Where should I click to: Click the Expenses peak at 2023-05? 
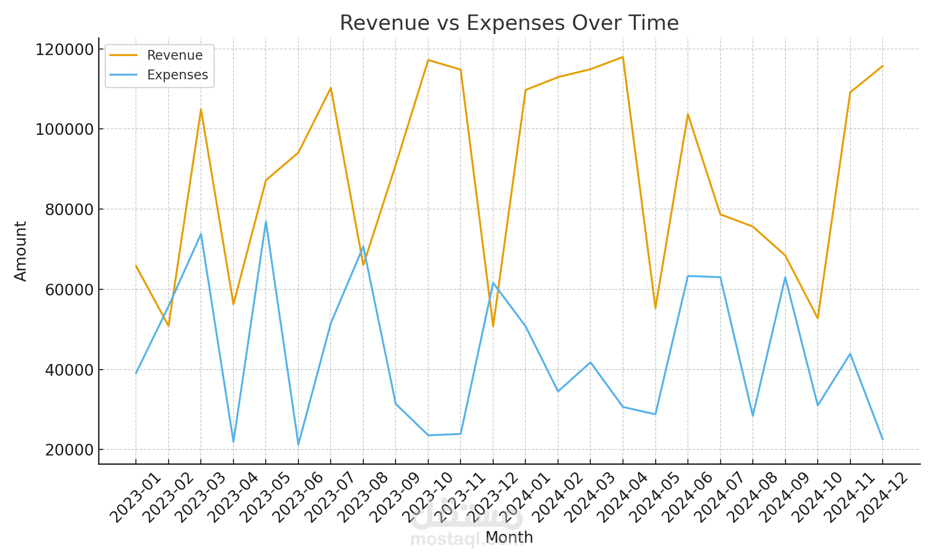(266, 222)
